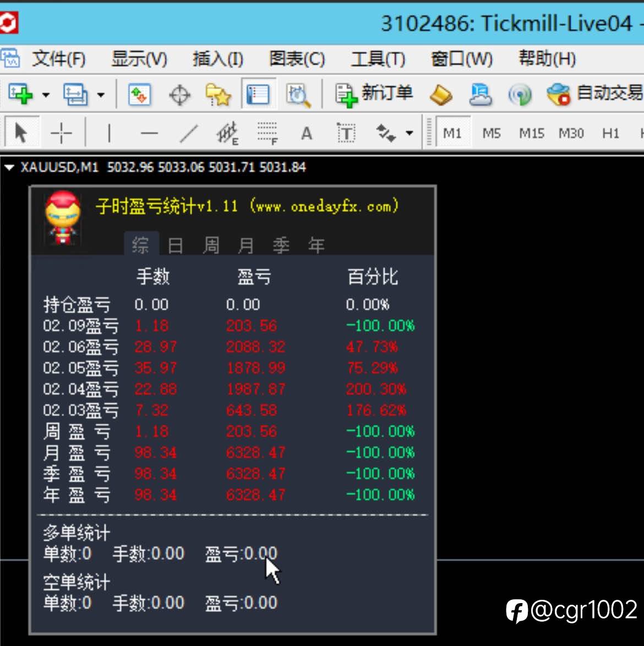Expand the arrows tool dropdown

coord(409,133)
